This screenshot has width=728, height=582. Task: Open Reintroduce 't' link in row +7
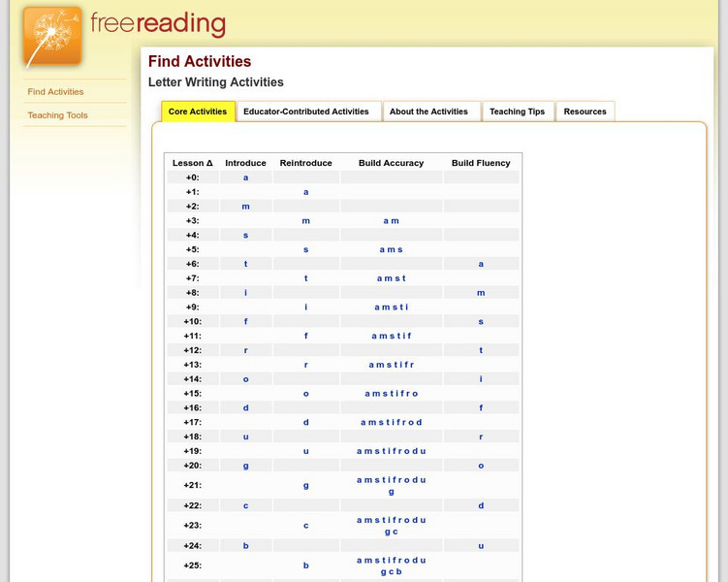click(x=306, y=278)
